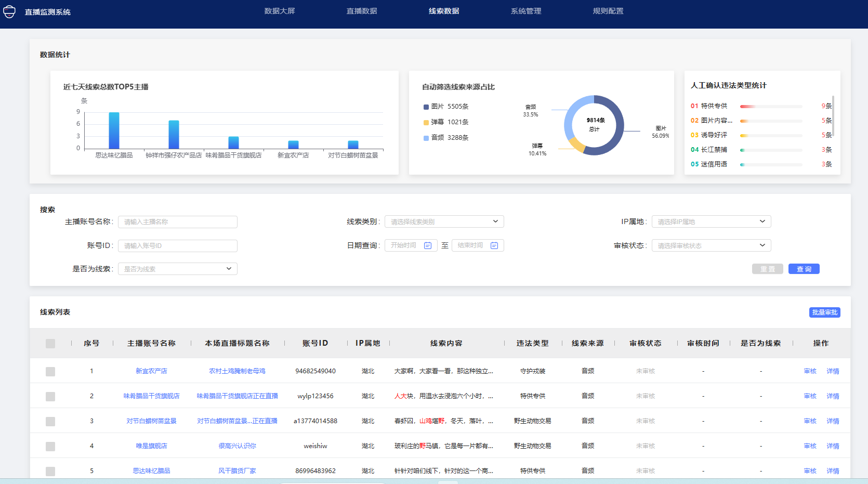Click the 主播账号名称 input field
The width and height of the screenshot is (868, 484).
(178, 222)
